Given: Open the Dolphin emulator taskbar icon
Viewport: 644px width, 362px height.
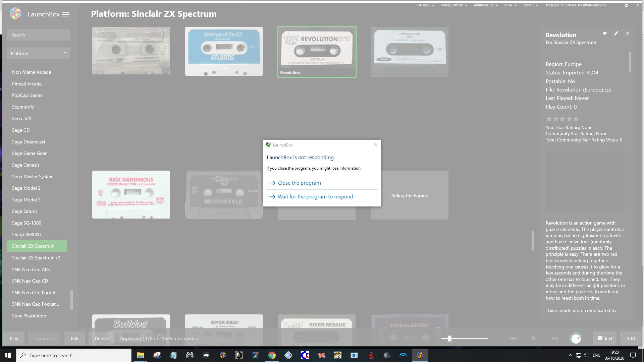Looking at the screenshot, I should [x=404, y=355].
